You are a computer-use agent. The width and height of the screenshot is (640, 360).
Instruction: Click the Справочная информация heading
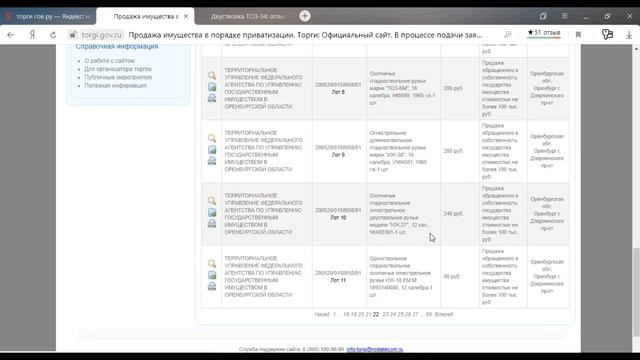[x=117, y=47]
